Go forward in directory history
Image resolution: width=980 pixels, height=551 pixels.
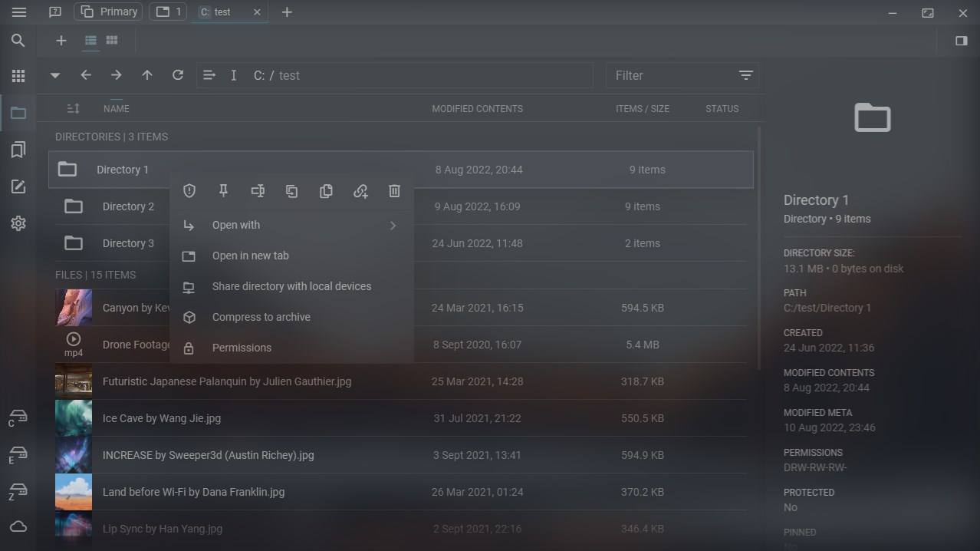tap(117, 75)
